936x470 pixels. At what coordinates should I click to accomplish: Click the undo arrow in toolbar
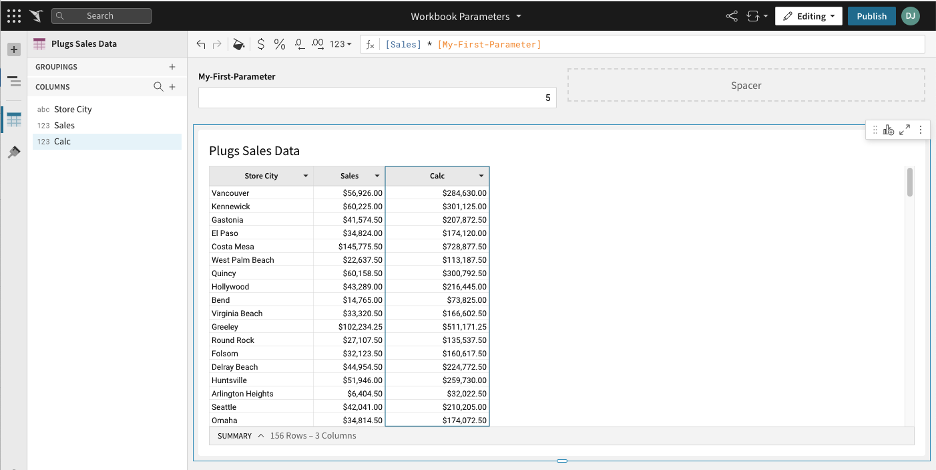point(201,44)
